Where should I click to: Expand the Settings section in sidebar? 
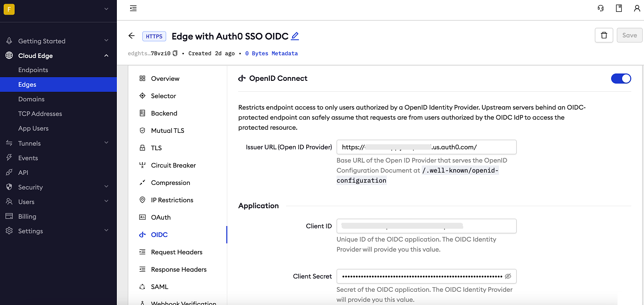106,231
